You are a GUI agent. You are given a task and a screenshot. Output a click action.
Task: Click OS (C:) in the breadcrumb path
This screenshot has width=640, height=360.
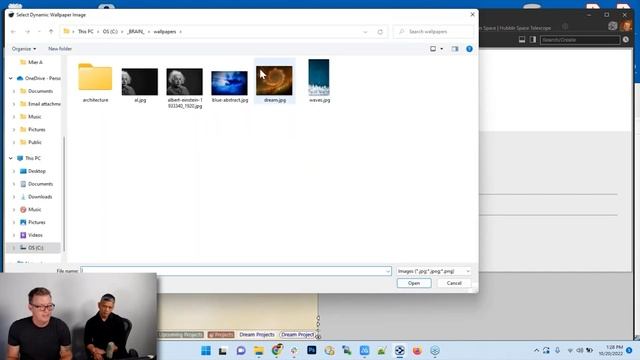(x=110, y=31)
